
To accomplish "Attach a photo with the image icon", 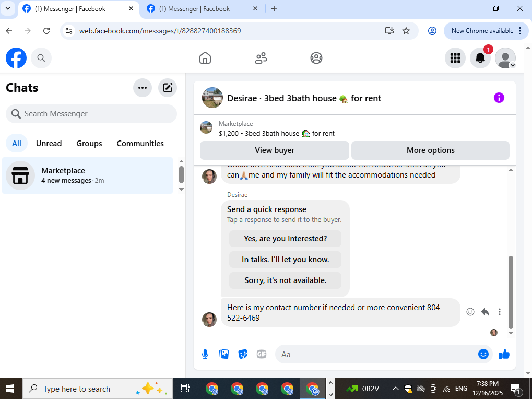I will [224, 354].
